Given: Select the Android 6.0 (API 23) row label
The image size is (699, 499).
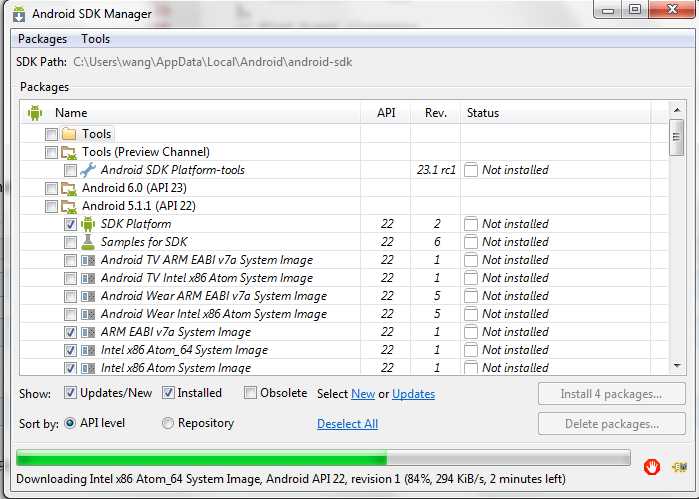Looking at the screenshot, I should pos(134,188).
